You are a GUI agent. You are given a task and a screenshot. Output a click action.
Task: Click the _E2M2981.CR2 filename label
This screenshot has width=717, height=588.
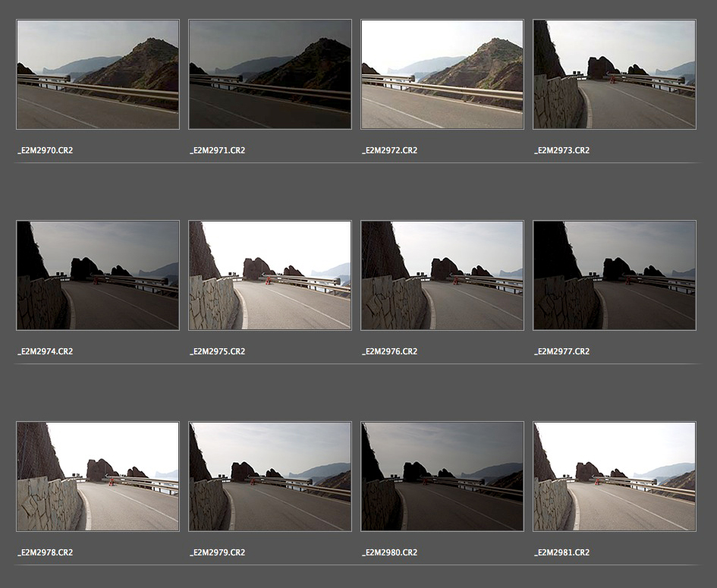coord(561,552)
